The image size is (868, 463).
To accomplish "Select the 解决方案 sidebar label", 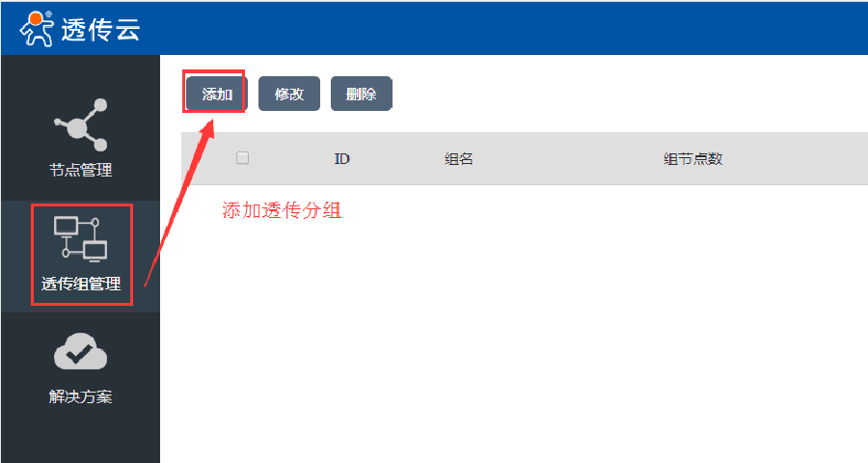I will click(81, 396).
